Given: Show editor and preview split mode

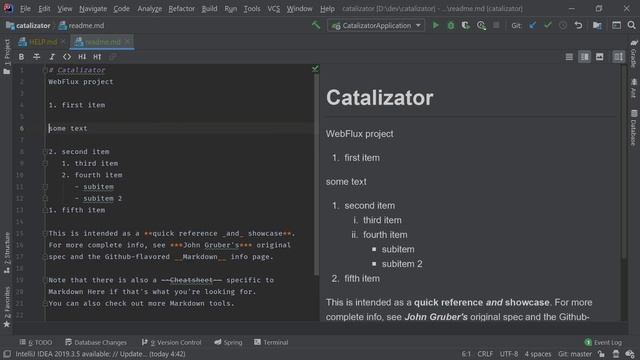Looking at the screenshot, I should click(x=584, y=57).
